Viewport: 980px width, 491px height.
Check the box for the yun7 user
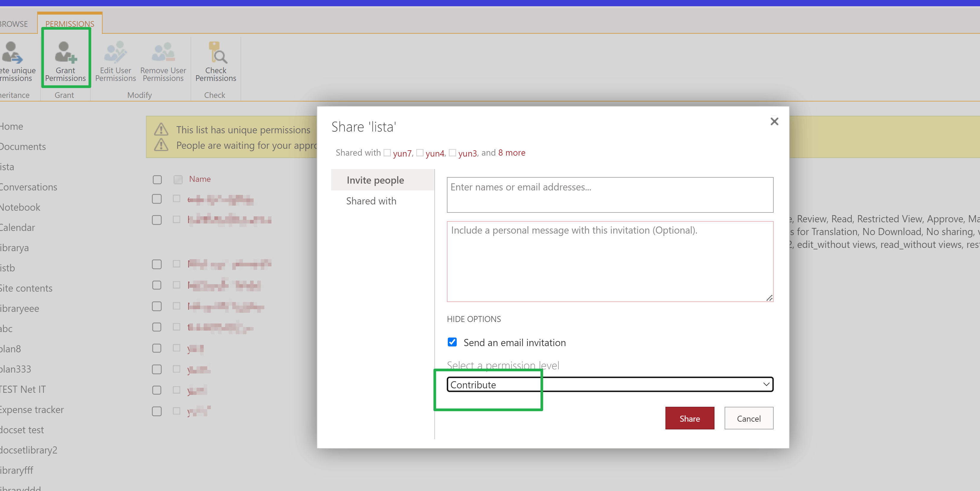387,153
